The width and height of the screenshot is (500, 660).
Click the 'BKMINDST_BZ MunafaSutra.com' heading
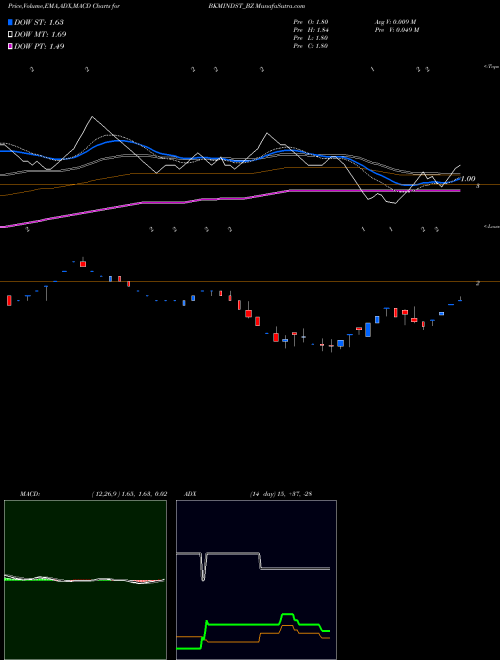(x=256, y=6)
